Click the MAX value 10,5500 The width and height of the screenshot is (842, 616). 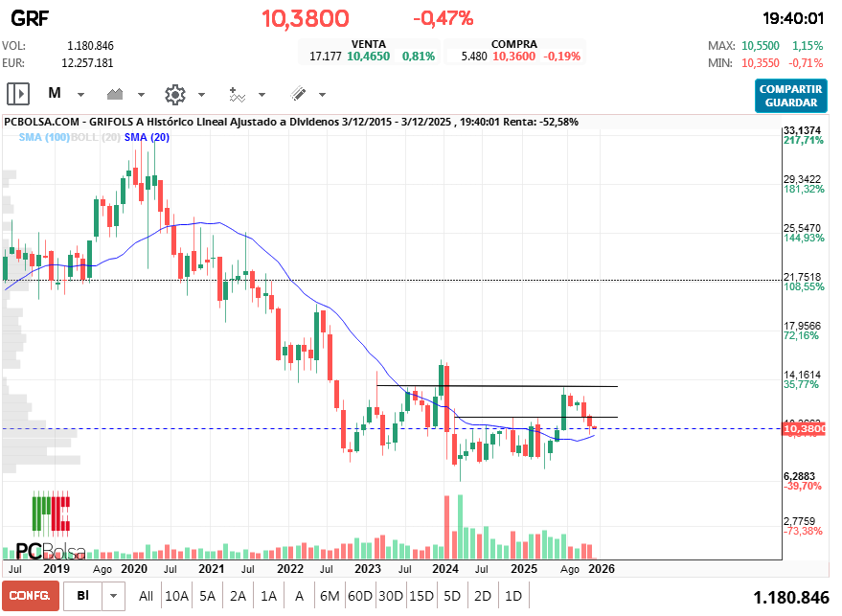point(760,46)
